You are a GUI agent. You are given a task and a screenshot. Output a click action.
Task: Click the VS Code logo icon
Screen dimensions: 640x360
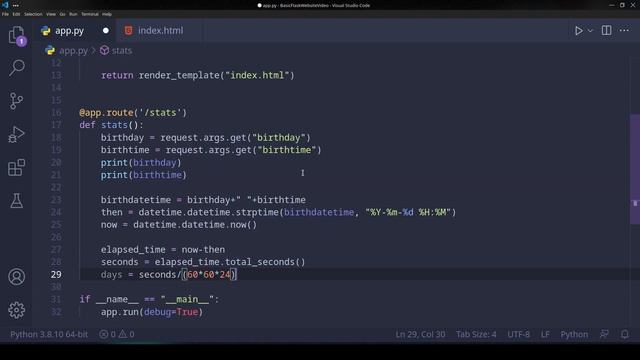click(5, 5)
